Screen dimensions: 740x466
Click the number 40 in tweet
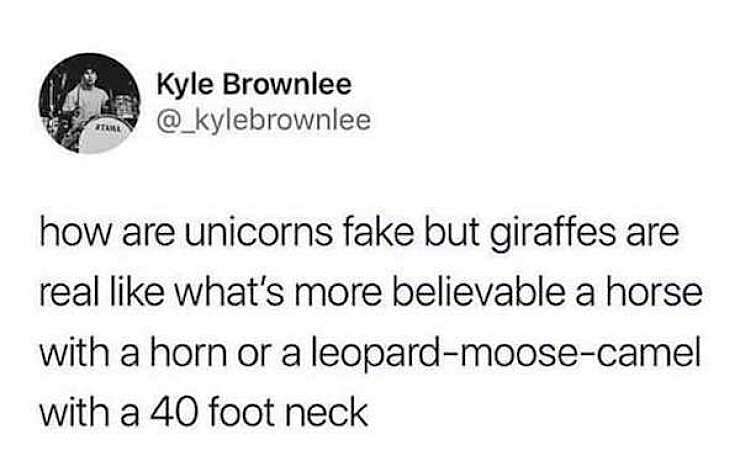point(172,412)
